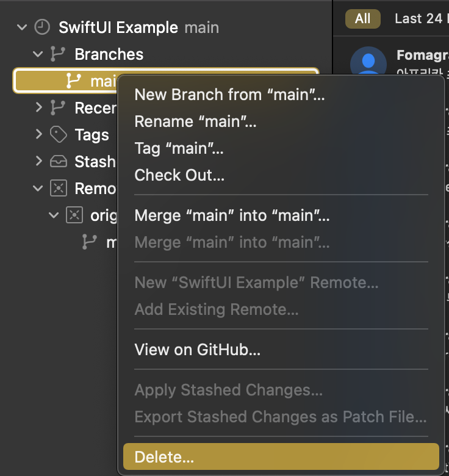Viewport: 449px width, 476px height.
Task: Collapse the Branches section chevron
Action: coord(38,54)
